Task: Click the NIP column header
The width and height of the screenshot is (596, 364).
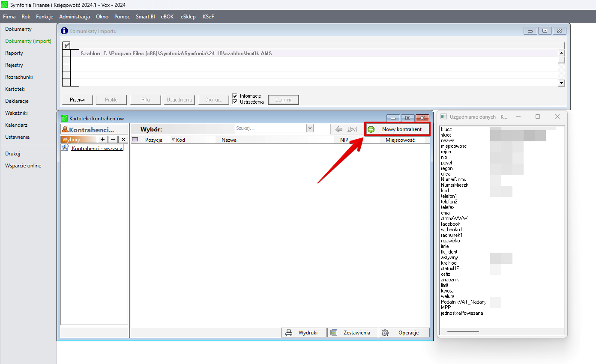Action: pyautogui.click(x=344, y=140)
